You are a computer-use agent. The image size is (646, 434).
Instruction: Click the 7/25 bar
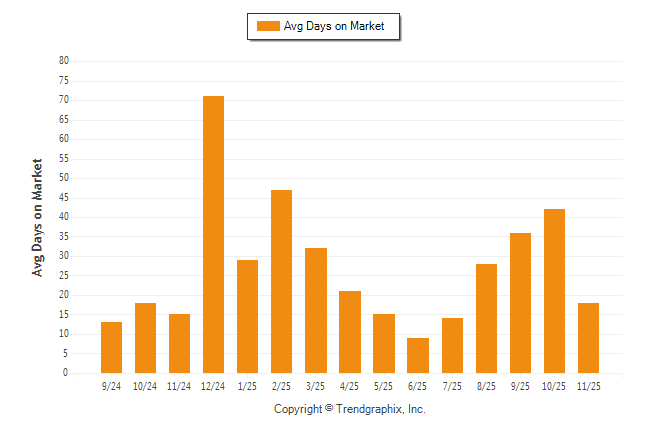[452, 345]
